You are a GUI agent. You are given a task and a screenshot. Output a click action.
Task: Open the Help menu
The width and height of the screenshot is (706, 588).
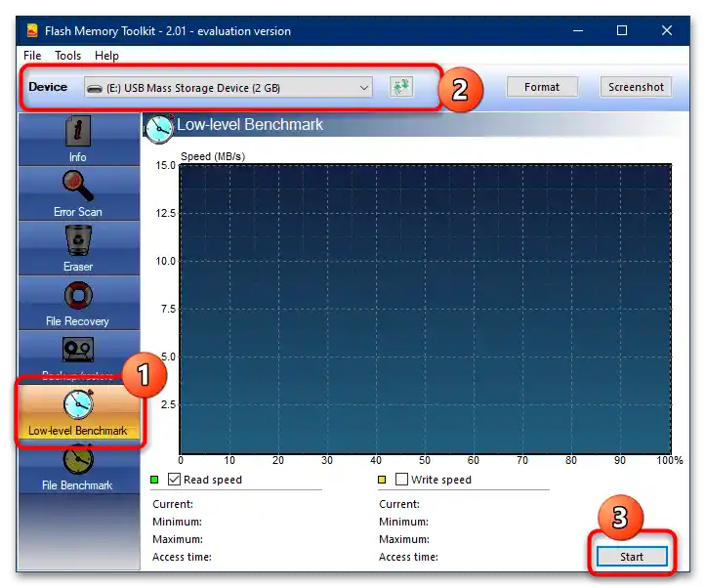(x=106, y=56)
